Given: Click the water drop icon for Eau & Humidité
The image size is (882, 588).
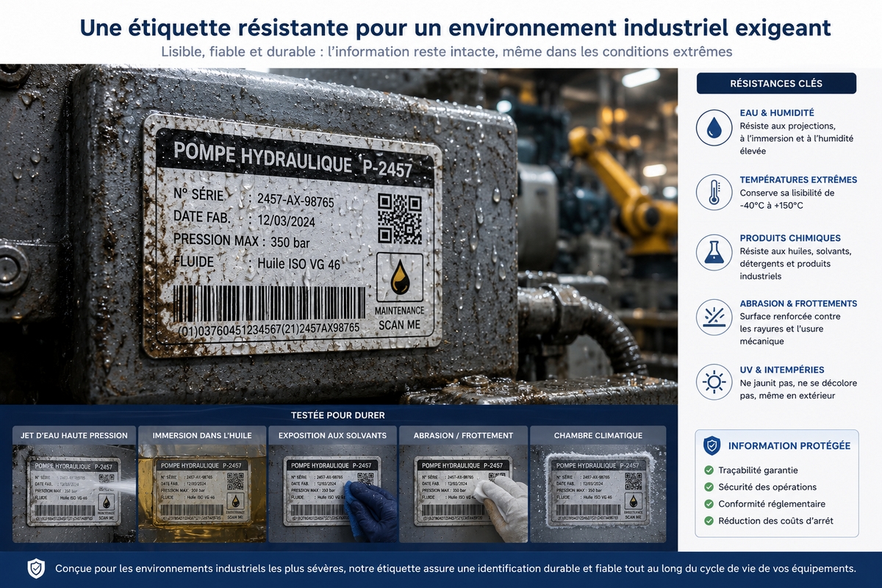Looking at the screenshot, I should point(714,128).
